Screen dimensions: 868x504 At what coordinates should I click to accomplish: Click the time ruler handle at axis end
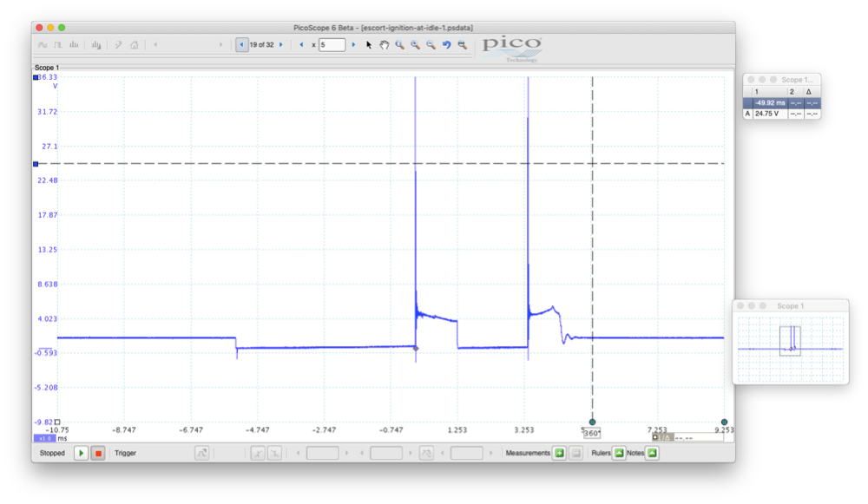pyautogui.click(x=724, y=422)
